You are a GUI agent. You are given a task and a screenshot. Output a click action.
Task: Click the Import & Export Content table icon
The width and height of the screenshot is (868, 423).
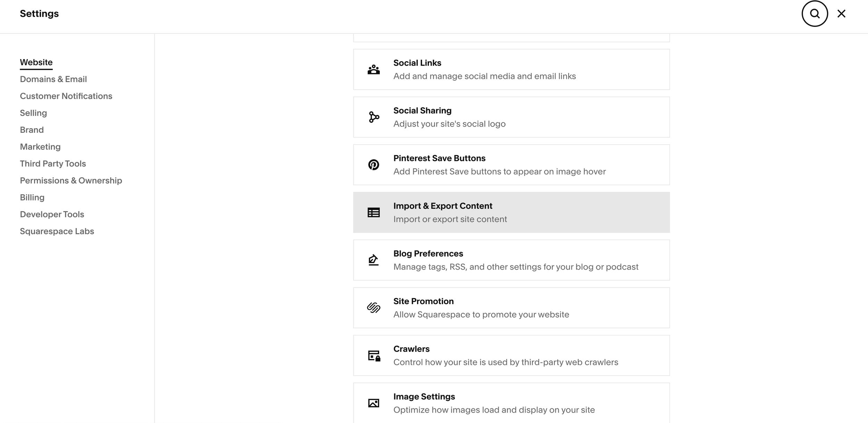click(x=373, y=212)
